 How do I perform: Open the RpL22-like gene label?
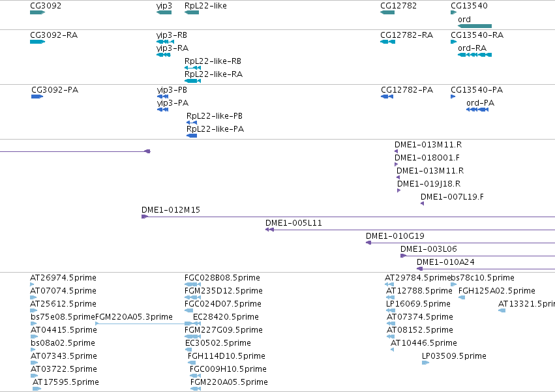pyautogui.click(x=205, y=6)
